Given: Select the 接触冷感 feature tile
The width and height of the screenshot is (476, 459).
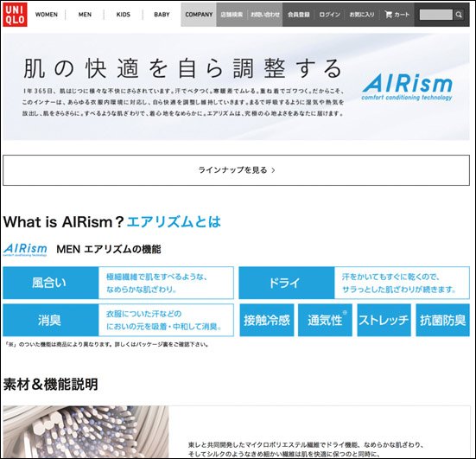Looking at the screenshot, I should (x=267, y=320).
